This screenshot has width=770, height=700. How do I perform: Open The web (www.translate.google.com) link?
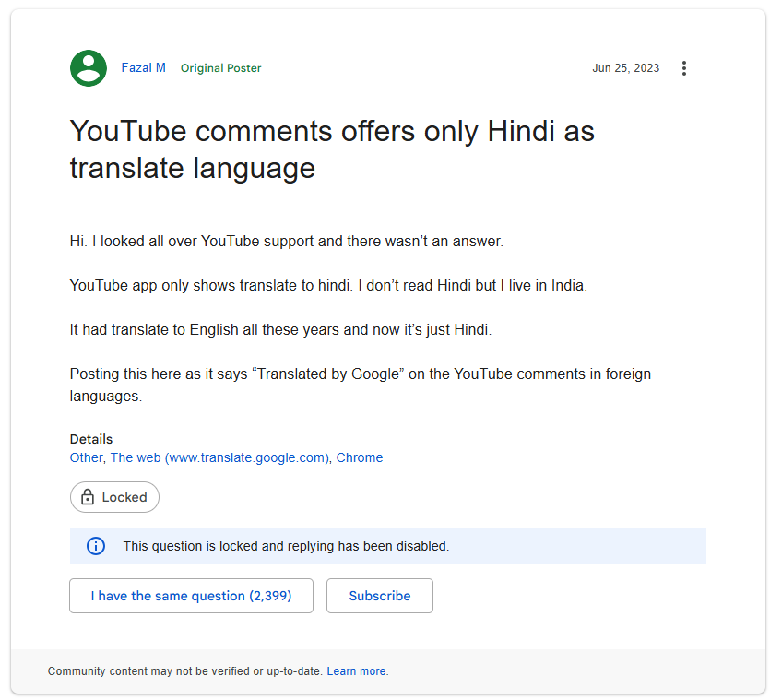219,457
